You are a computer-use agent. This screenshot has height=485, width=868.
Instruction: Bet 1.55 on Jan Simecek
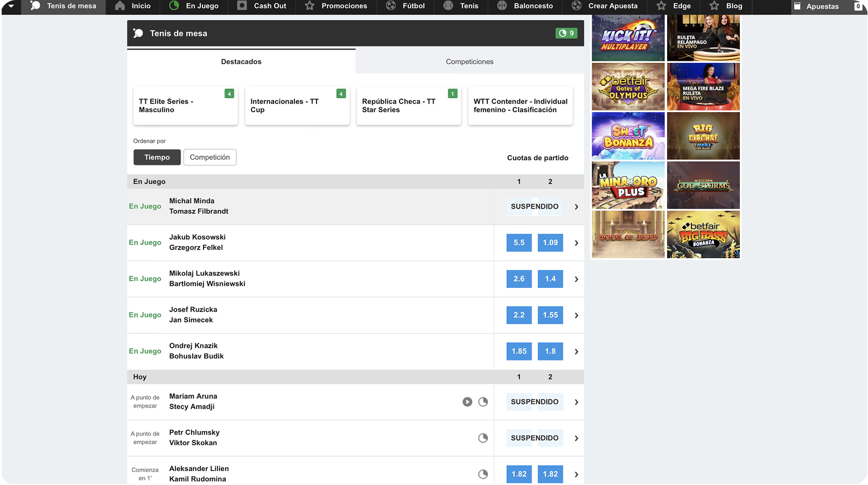click(550, 315)
